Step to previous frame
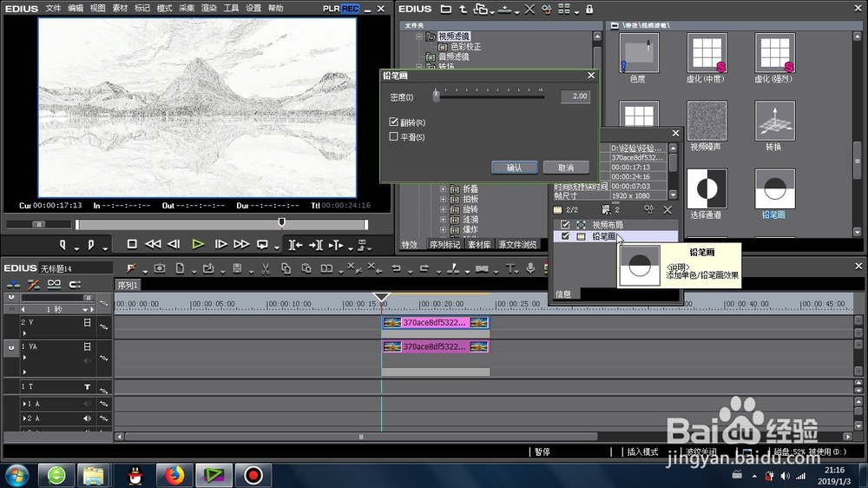This screenshot has height=488, width=868. click(x=174, y=244)
